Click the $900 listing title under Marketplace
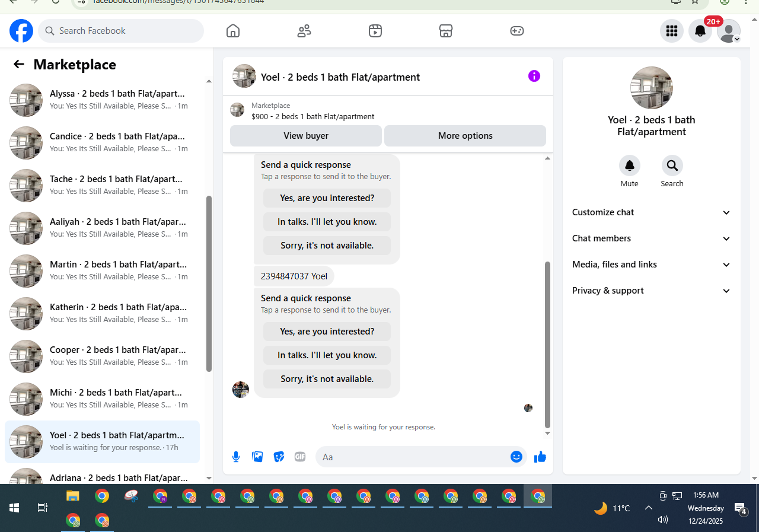 pyautogui.click(x=312, y=117)
